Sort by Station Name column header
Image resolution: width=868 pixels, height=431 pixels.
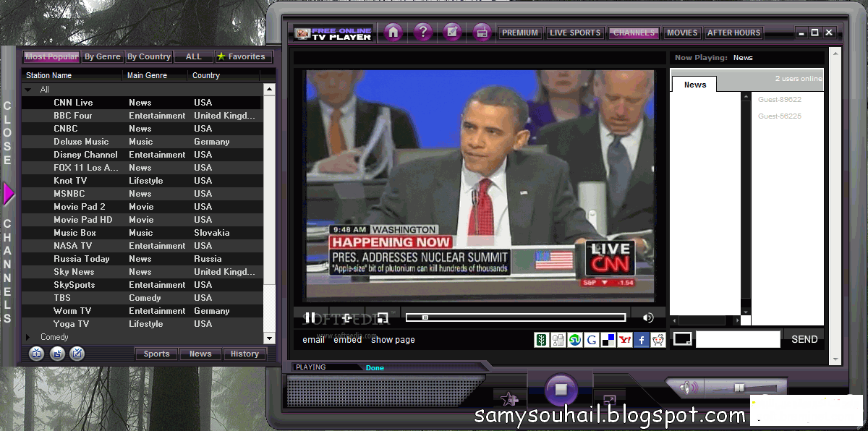pyautogui.click(x=72, y=75)
